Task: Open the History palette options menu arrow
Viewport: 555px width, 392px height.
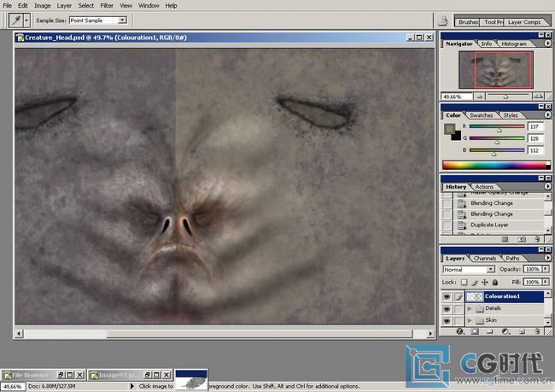Action: point(547,186)
